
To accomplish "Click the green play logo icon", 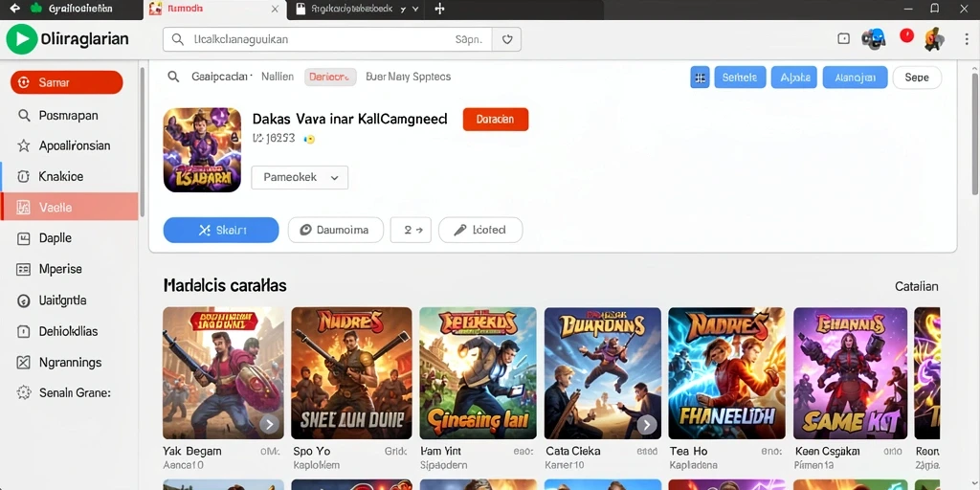I will 22,39.
